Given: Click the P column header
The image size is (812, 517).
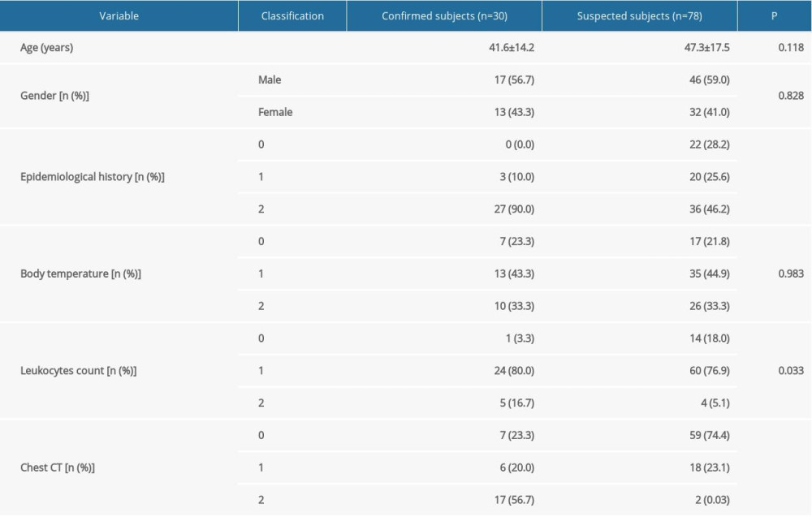Looking at the screenshot, I should (774, 15).
